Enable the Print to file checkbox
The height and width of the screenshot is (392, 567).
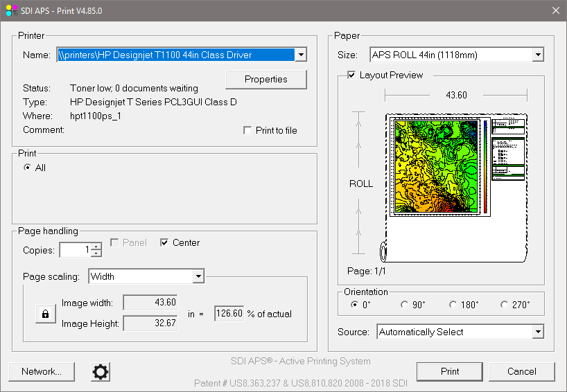(248, 130)
